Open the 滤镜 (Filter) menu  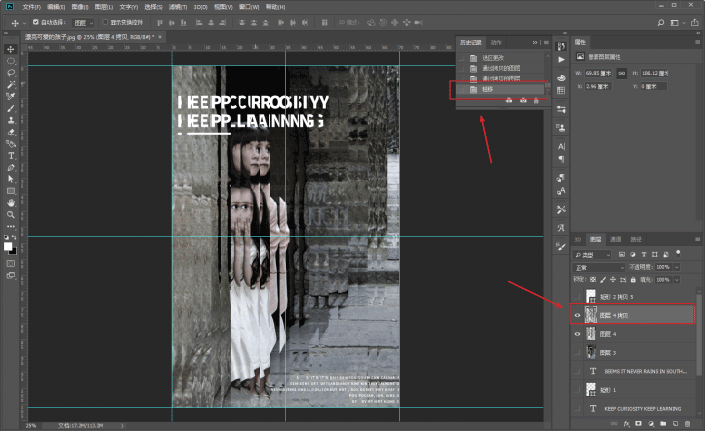(178, 7)
